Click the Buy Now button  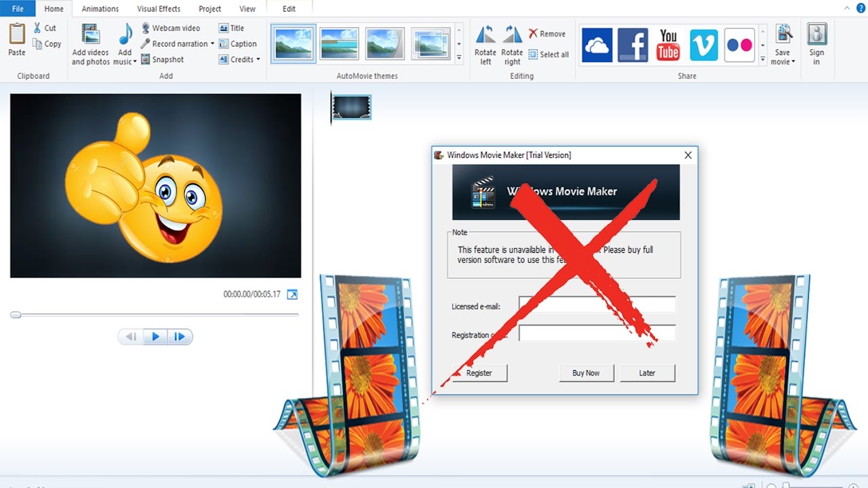pos(586,373)
